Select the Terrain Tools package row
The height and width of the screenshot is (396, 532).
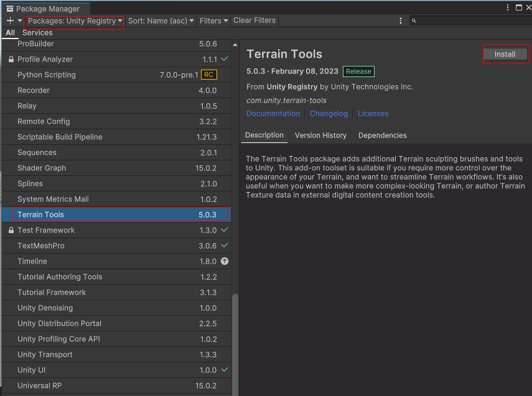coord(116,214)
